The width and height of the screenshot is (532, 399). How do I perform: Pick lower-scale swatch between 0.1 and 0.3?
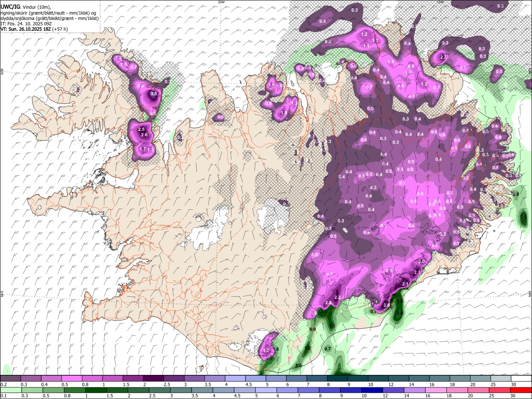click(x=10, y=390)
